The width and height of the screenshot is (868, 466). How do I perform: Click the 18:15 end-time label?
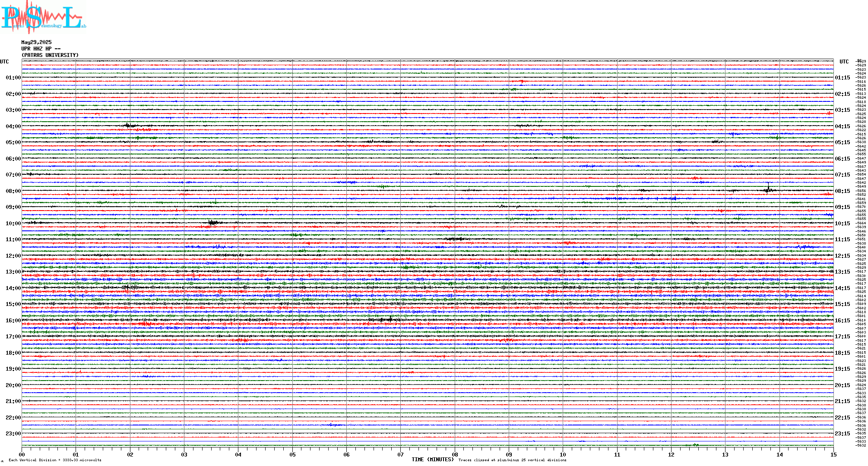843,353
